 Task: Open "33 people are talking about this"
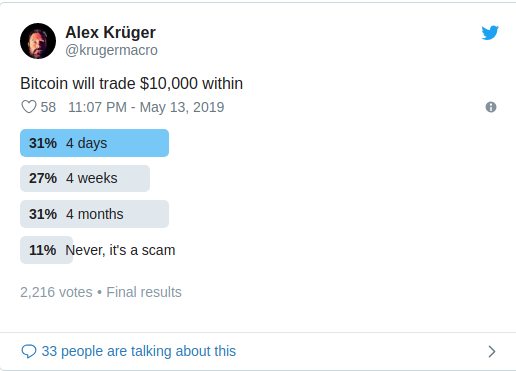[139, 351]
